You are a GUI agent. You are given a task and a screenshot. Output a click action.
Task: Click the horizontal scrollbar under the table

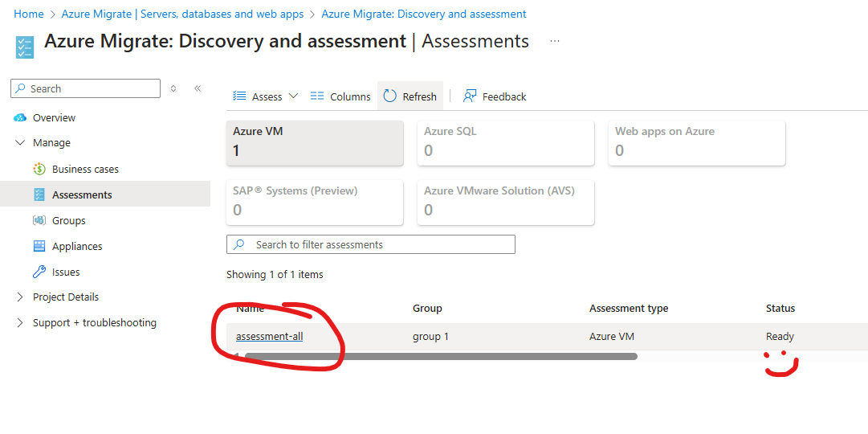pos(440,356)
